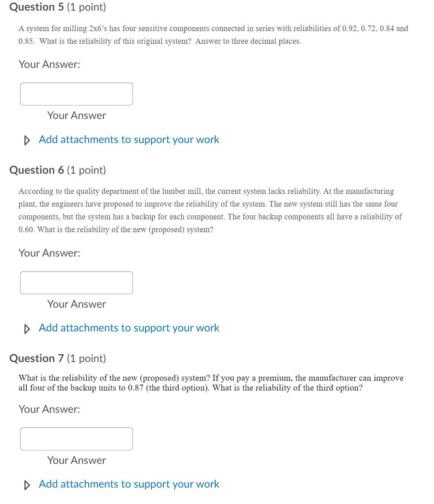Click the disclosure arrow icon beside Question 5 attachments
Screen dimensions: 434x504
(27, 140)
